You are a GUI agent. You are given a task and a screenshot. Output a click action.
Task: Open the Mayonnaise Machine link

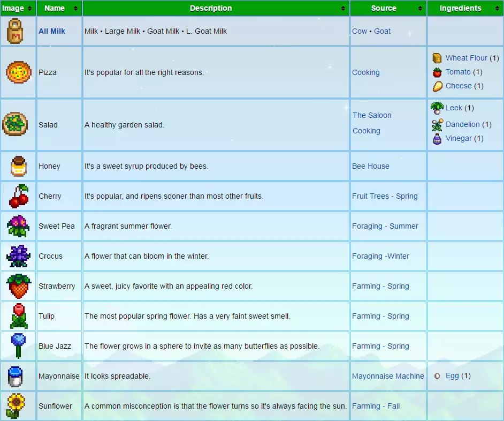[x=388, y=376]
